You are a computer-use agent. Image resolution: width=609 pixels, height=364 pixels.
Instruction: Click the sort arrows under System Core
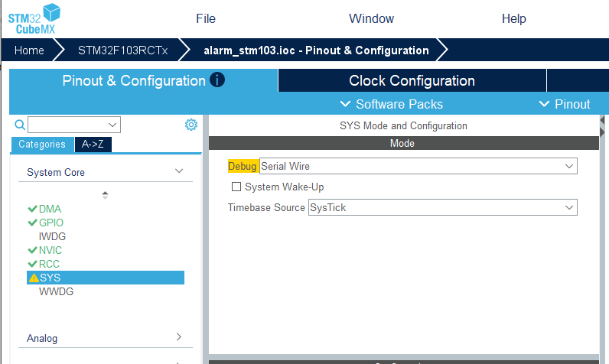[105, 195]
